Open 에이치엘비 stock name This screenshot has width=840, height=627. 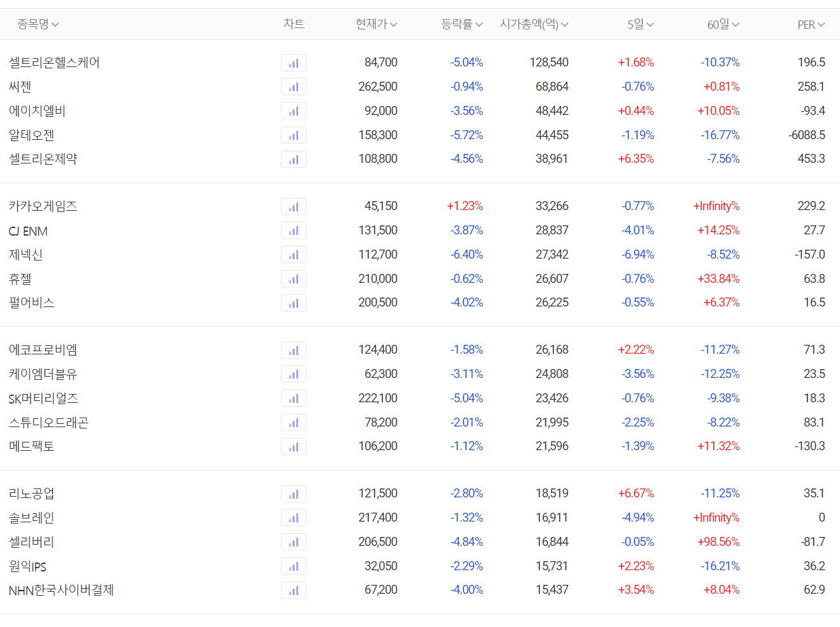(37, 111)
